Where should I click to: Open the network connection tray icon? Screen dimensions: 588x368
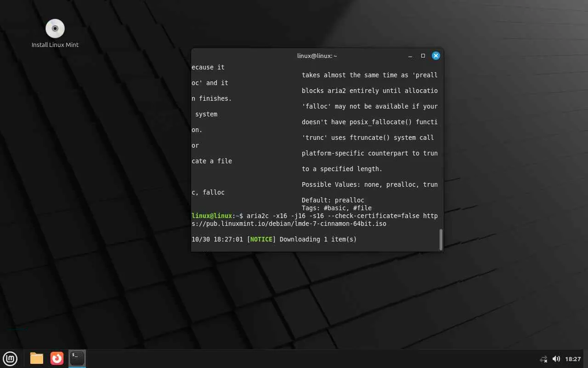[x=543, y=359]
